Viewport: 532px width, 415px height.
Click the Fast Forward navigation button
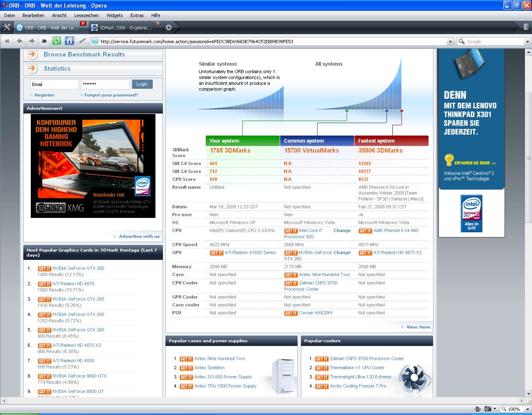click(x=44, y=41)
